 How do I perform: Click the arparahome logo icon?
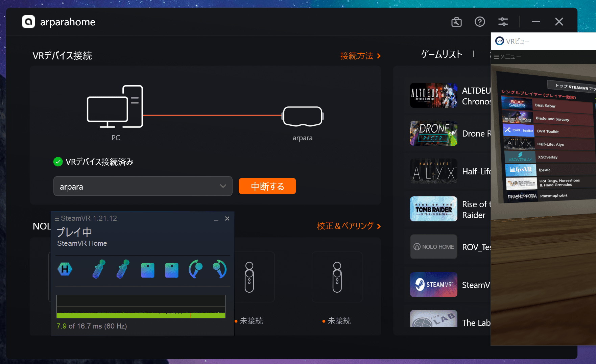pos(28,22)
